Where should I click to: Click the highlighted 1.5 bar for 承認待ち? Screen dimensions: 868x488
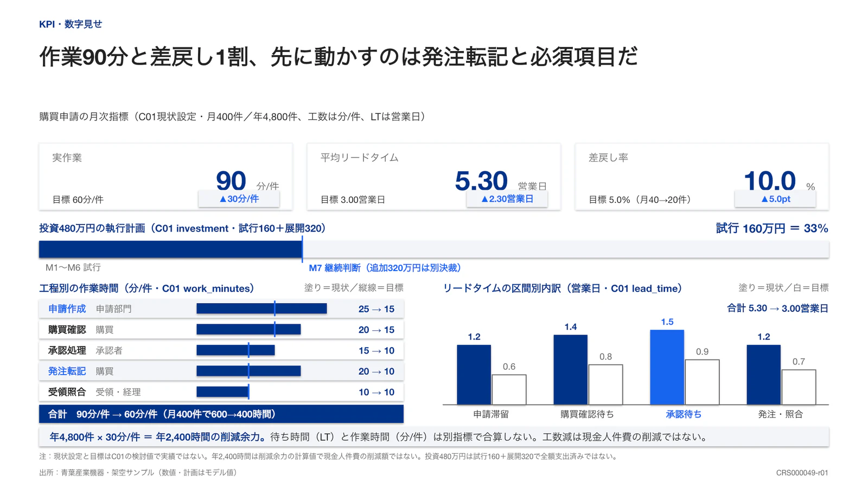click(x=667, y=367)
